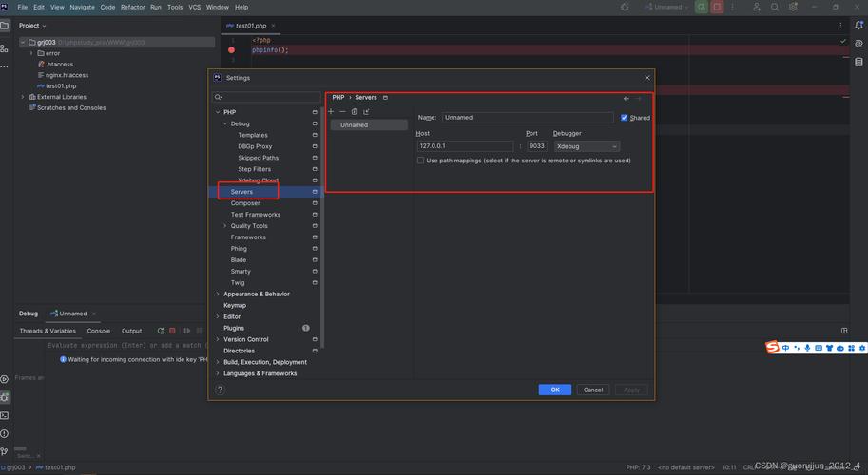Screen dimensions: 868x475
Task: Open the Git tool window icon
Action: coord(5,452)
